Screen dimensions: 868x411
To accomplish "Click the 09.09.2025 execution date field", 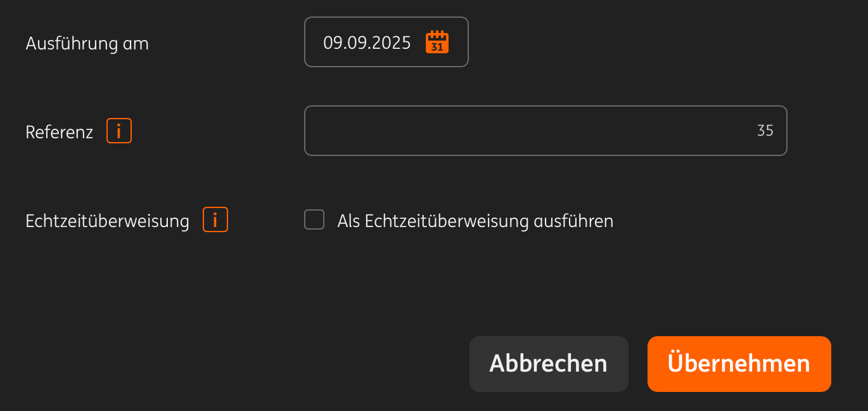I will (x=386, y=42).
